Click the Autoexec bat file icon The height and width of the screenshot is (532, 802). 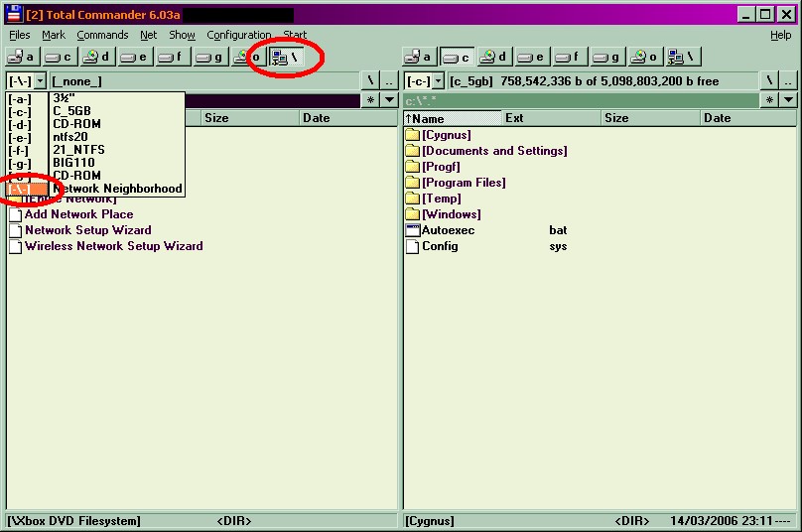tap(412, 230)
